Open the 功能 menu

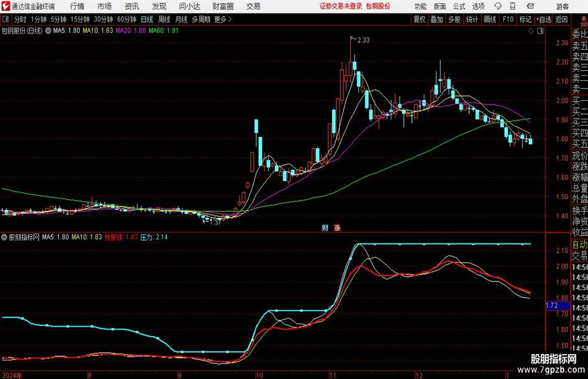click(421, 6)
